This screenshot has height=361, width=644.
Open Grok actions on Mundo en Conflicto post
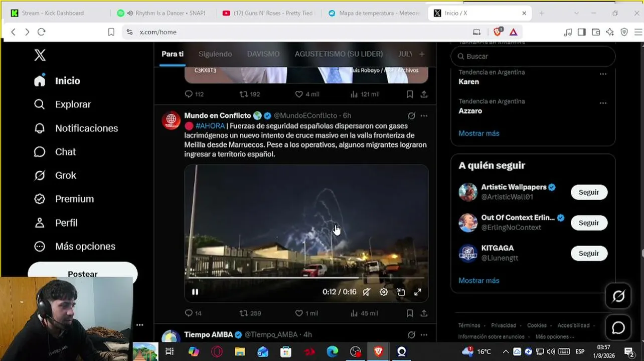(411, 116)
